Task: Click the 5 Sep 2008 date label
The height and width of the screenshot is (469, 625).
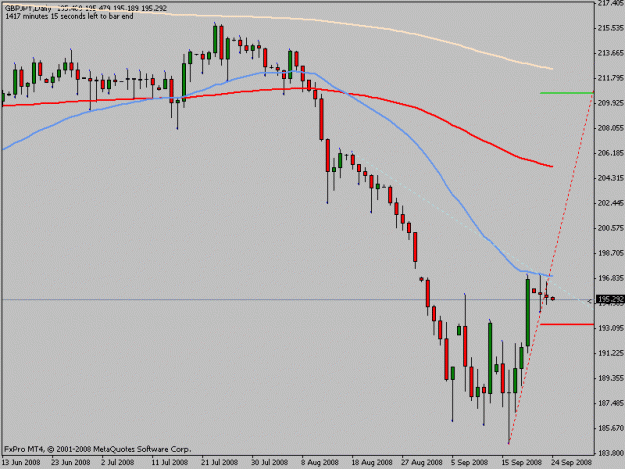Action: (x=470, y=462)
